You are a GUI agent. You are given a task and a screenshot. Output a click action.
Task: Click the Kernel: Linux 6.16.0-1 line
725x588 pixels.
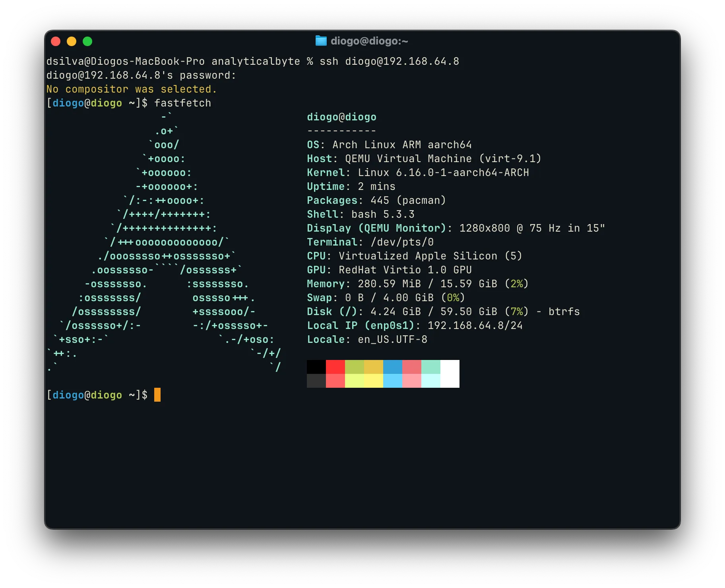coord(418,173)
